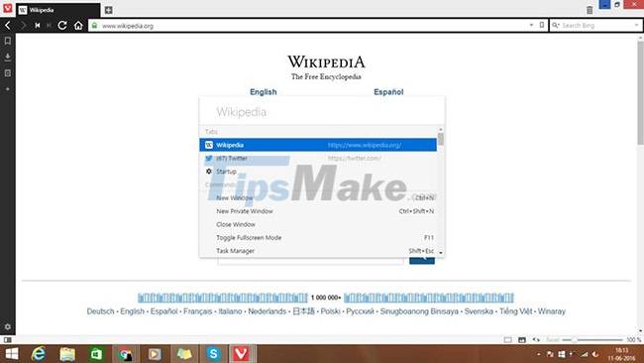
Task: Open search engine selector magnifier dropdown
Action: (556, 26)
